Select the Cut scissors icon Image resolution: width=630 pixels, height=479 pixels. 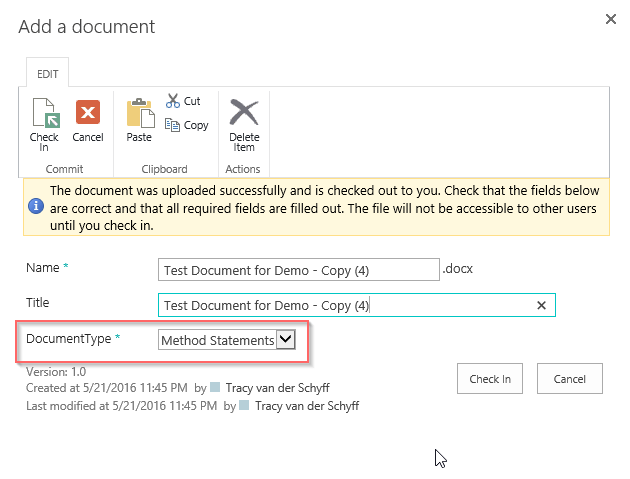[173, 101]
